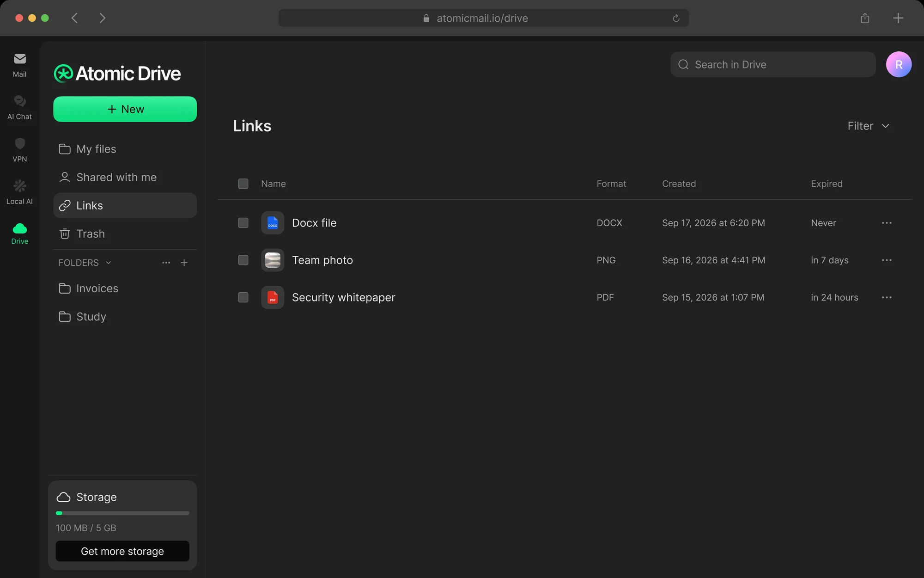The width and height of the screenshot is (924, 578).
Task: Click the add folder plus icon
Action: 184,263
